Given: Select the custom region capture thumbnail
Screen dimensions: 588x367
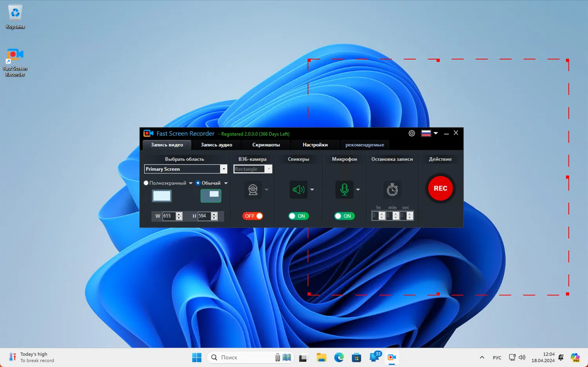Looking at the screenshot, I should 211,195.
